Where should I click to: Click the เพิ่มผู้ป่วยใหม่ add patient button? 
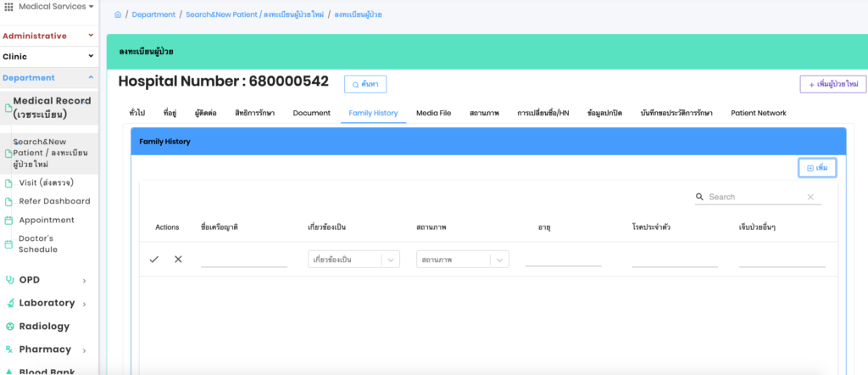pyautogui.click(x=832, y=84)
